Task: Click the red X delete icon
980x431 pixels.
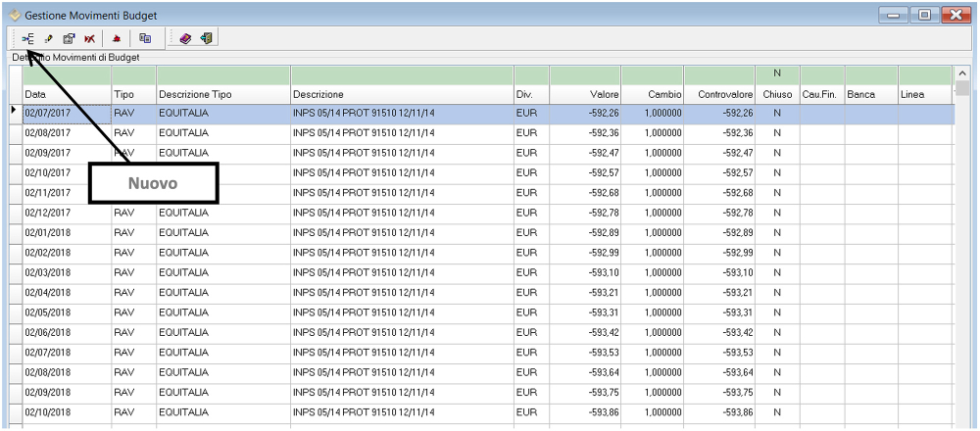Action: point(89,38)
